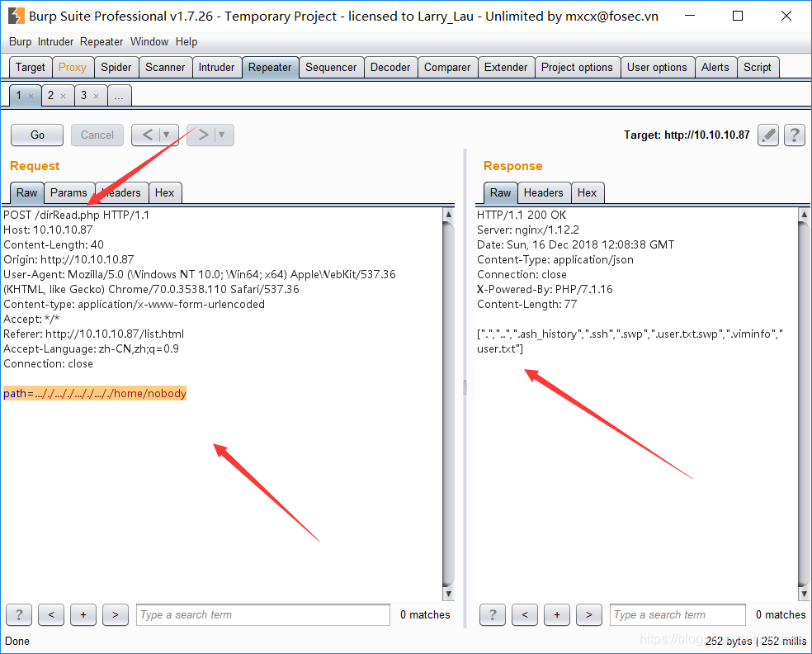Click the Target: http://10.10.10.87 label
The image size is (812, 654).
tap(687, 135)
